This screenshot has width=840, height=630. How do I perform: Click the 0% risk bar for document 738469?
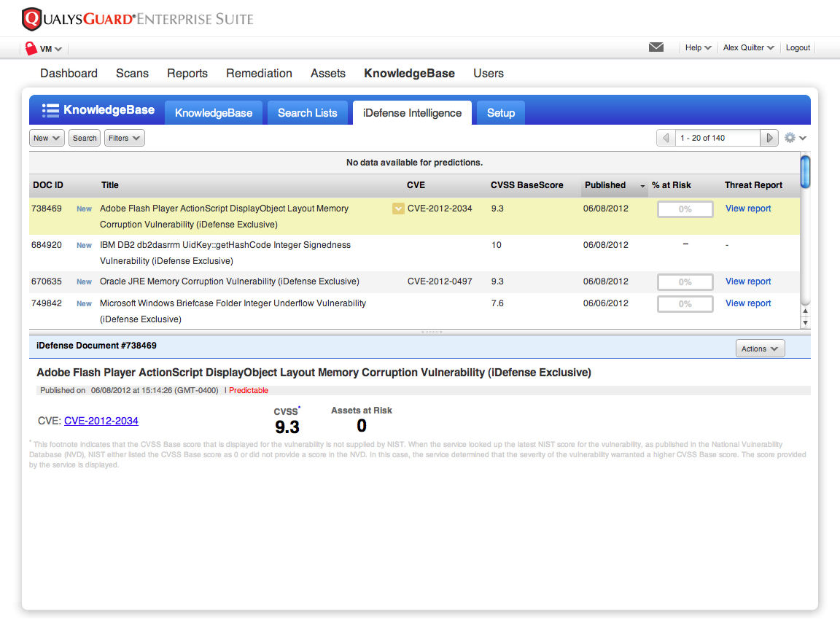685,209
